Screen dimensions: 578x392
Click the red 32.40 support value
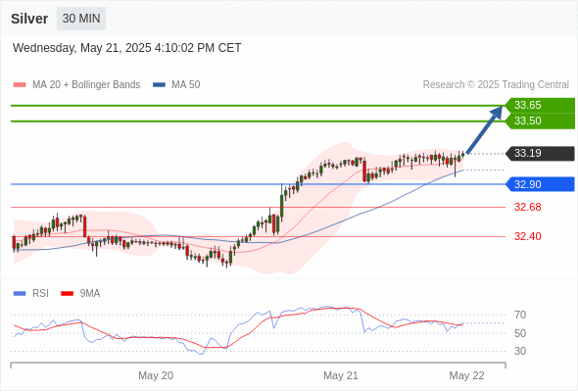[528, 236]
